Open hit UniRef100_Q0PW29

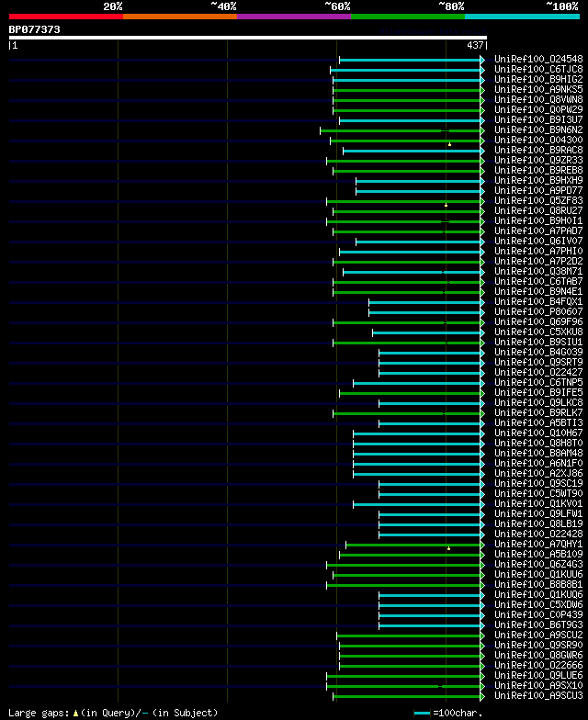coord(538,110)
